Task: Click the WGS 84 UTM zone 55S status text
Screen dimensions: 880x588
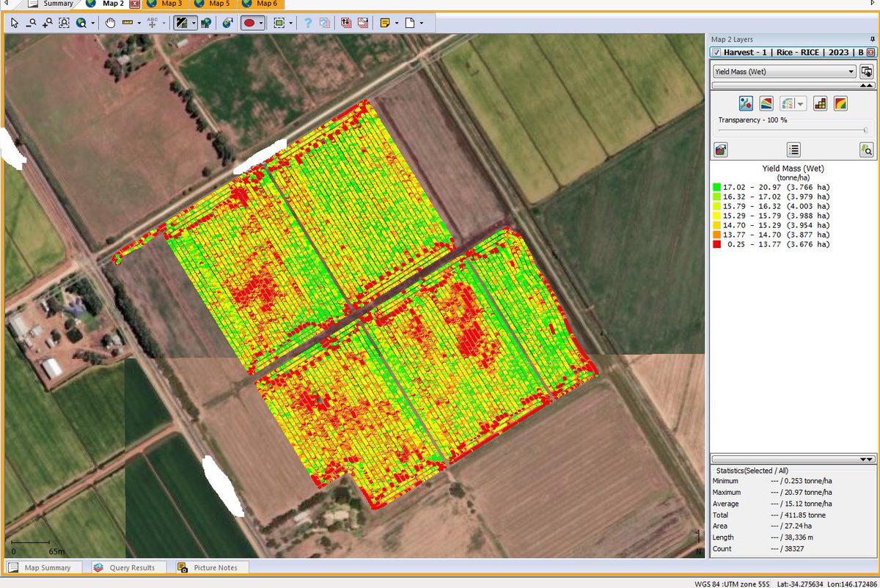Action: [x=733, y=584]
